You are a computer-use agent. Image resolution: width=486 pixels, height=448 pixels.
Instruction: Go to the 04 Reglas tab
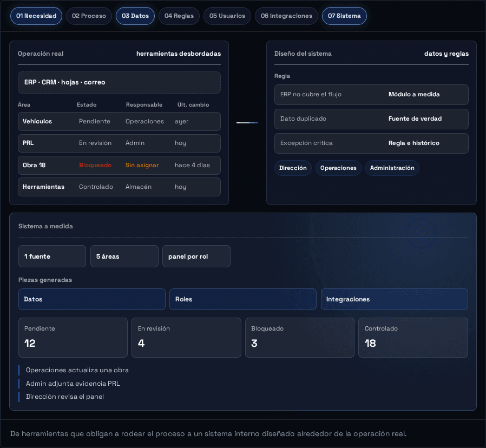point(179,16)
